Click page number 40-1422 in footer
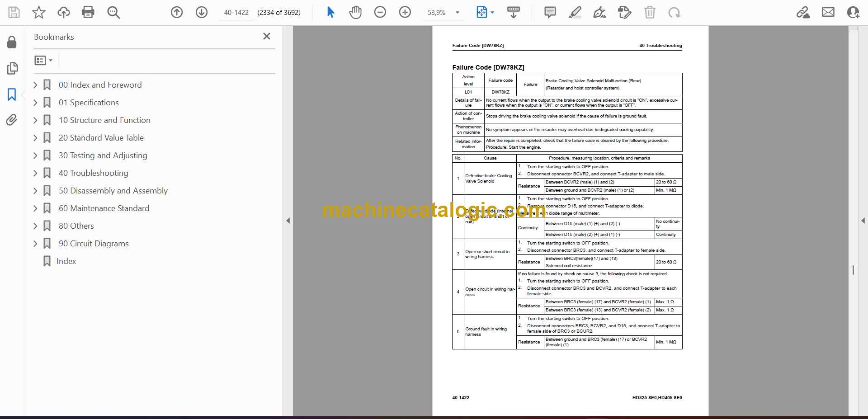Screen dimensions: 868x419 point(461,398)
